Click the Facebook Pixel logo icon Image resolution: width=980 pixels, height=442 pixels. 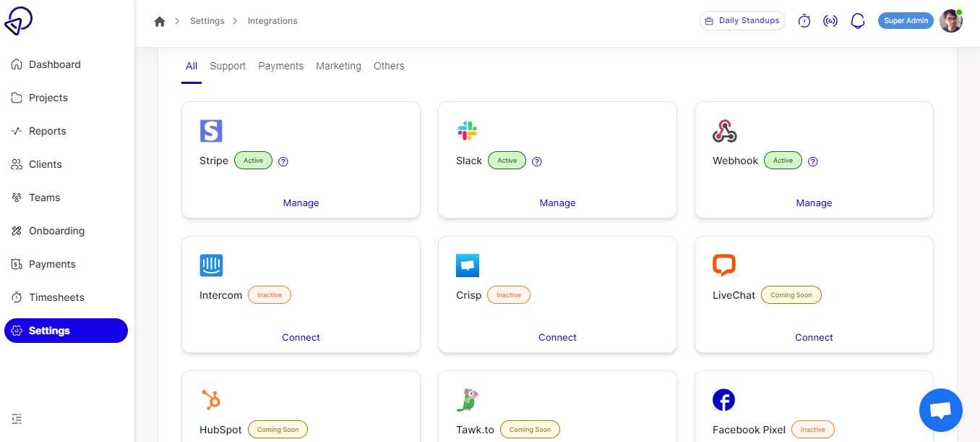pos(723,400)
